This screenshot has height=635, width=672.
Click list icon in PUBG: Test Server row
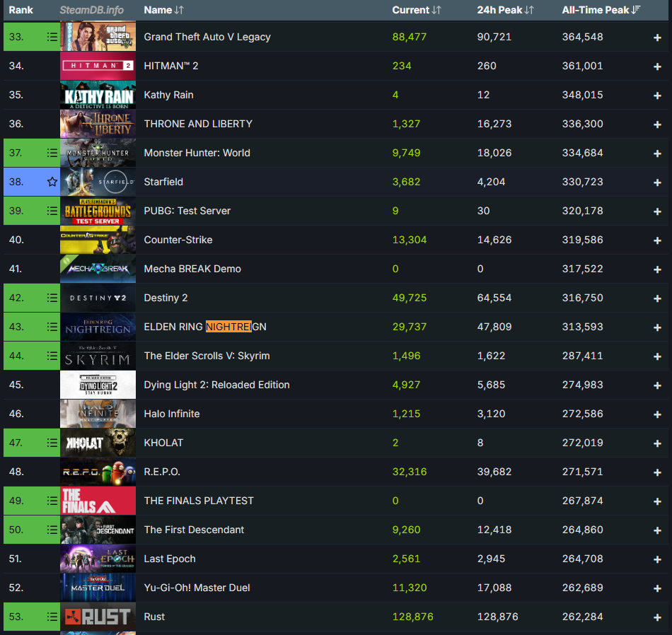(x=52, y=211)
